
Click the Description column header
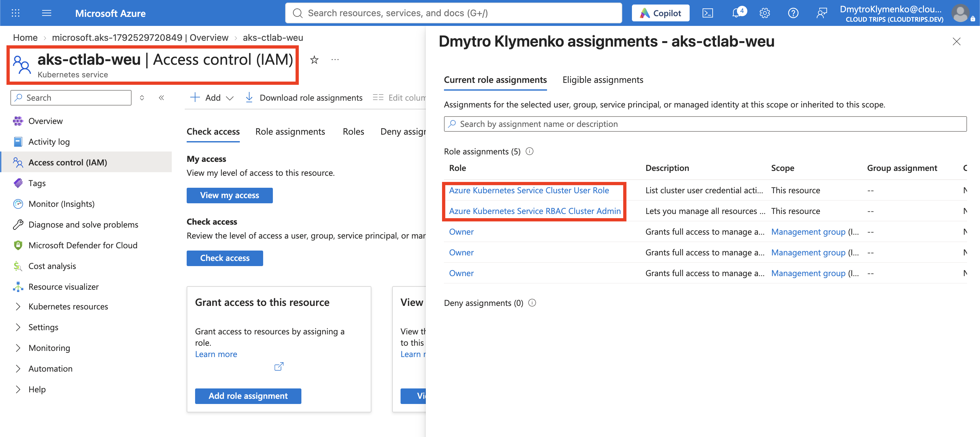[x=667, y=168]
